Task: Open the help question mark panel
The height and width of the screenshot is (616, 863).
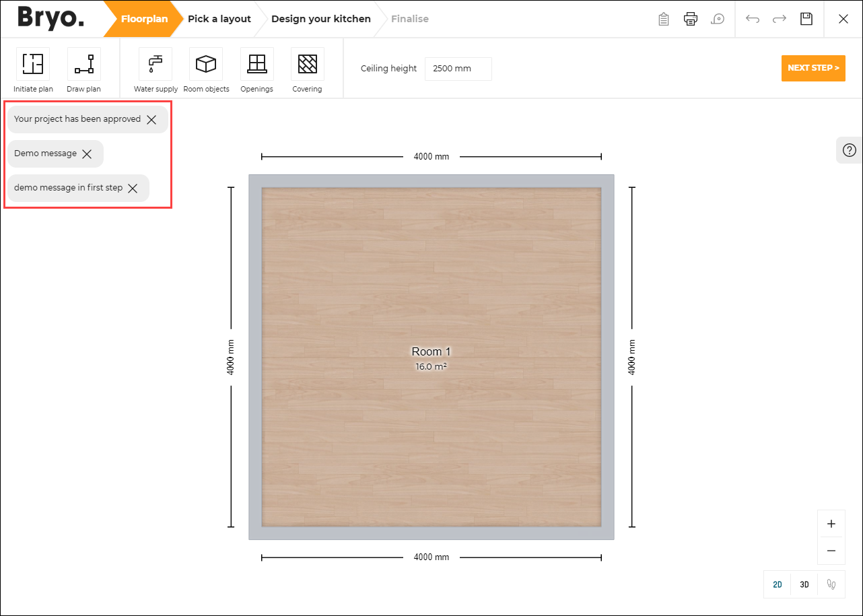Action: point(849,150)
